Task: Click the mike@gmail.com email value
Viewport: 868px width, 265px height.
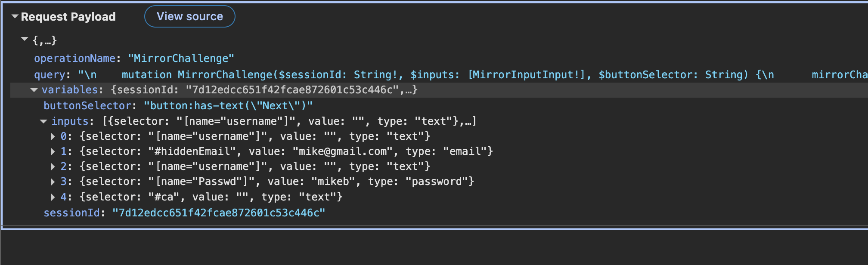Action: [x=343, y=151]
